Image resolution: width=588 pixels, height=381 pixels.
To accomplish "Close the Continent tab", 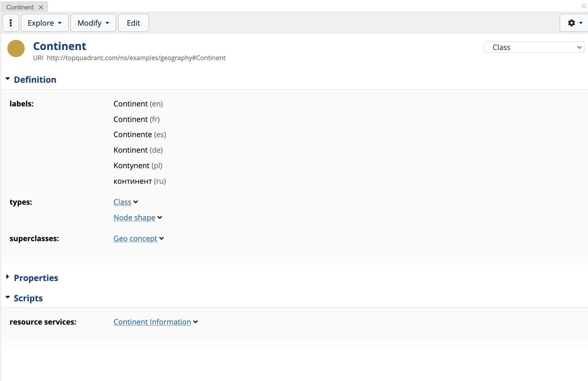I will click(41, 7).
